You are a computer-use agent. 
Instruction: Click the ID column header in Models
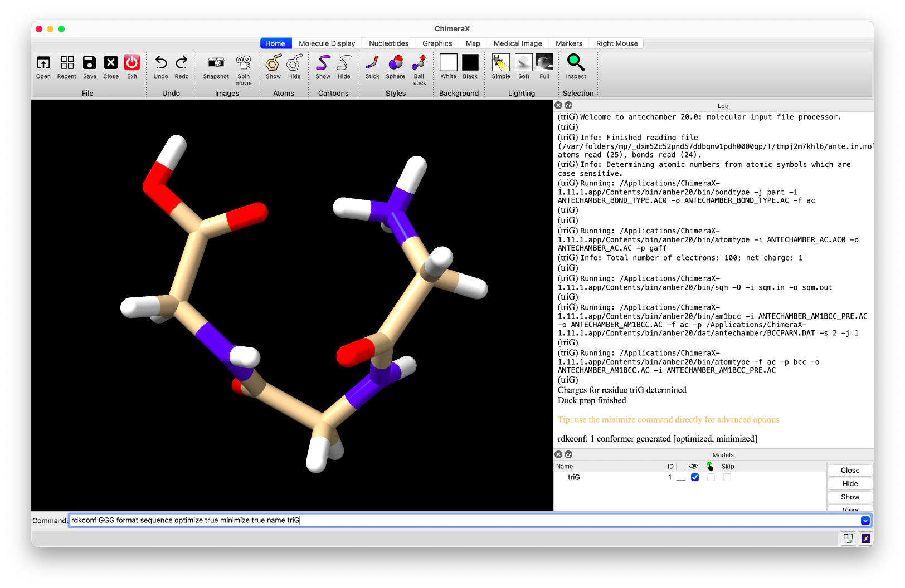671,467
